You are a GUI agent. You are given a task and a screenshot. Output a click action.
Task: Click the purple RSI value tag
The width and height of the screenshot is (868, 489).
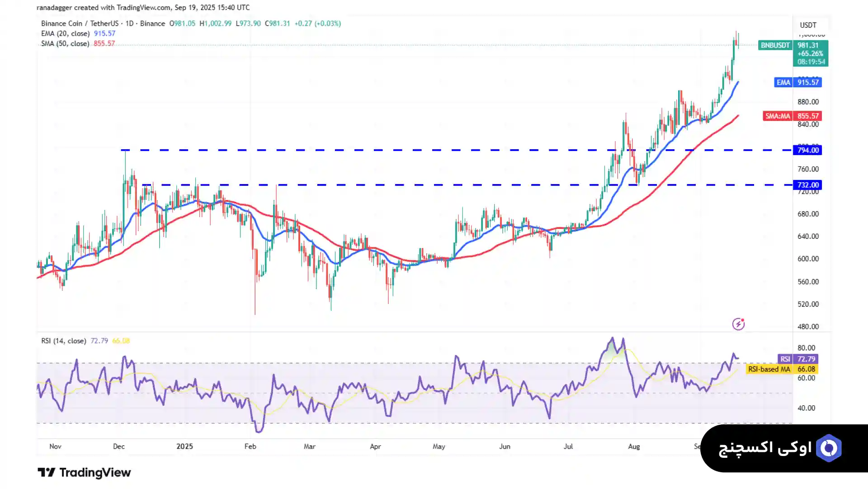[x=785, y=359]
